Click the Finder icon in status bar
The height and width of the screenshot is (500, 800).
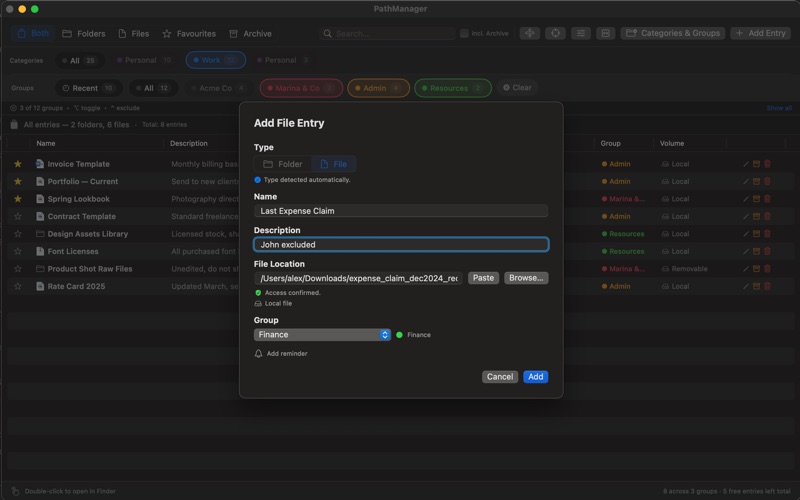coord(15,491)
